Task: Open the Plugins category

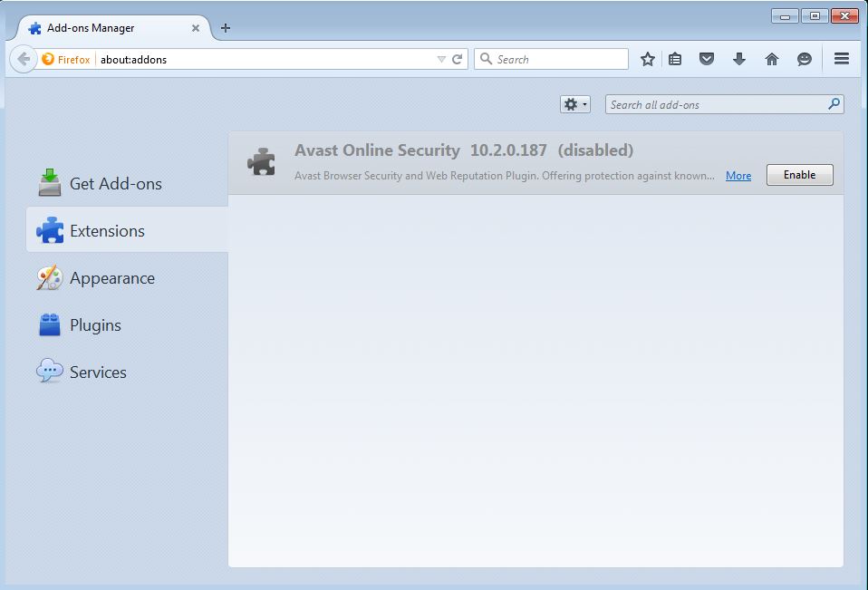Action: click(x=127, y=324)
